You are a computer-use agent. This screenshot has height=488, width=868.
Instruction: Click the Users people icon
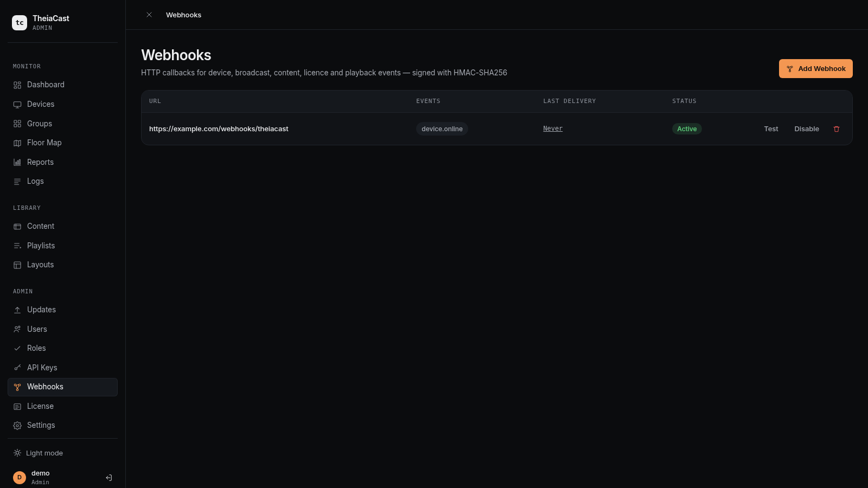(17, 329)
